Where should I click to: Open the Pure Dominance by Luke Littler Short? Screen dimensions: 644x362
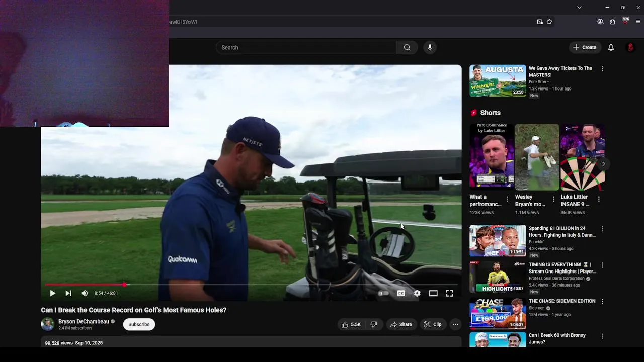pyautogui.click(x=492, y=157)
